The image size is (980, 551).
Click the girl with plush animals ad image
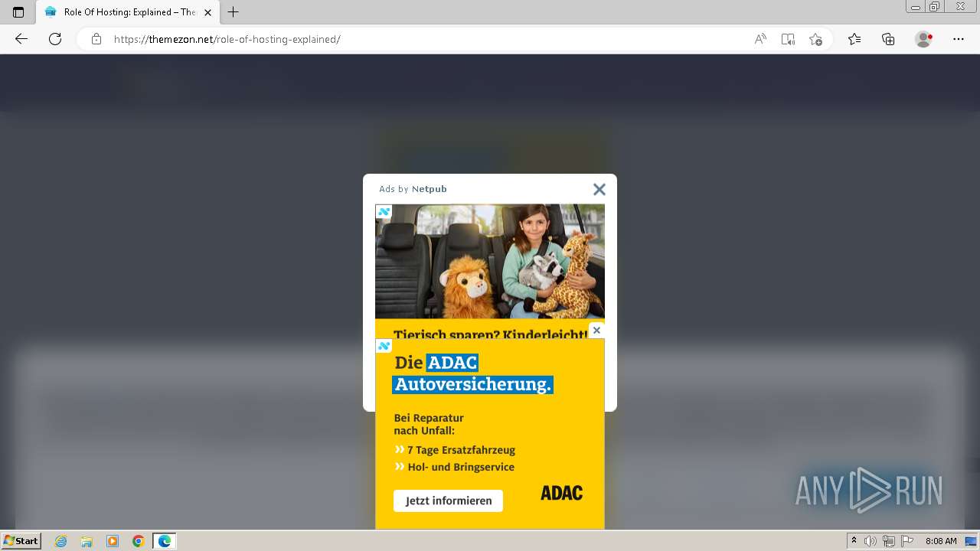490,261
